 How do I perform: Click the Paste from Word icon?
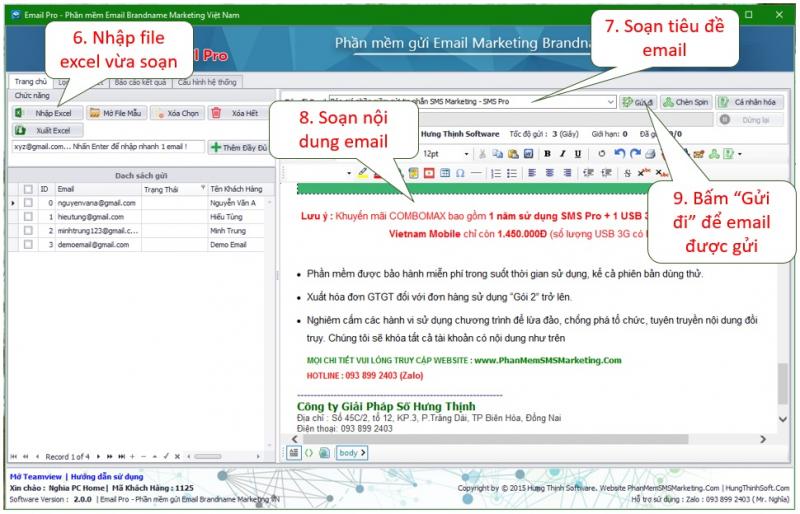529,154
